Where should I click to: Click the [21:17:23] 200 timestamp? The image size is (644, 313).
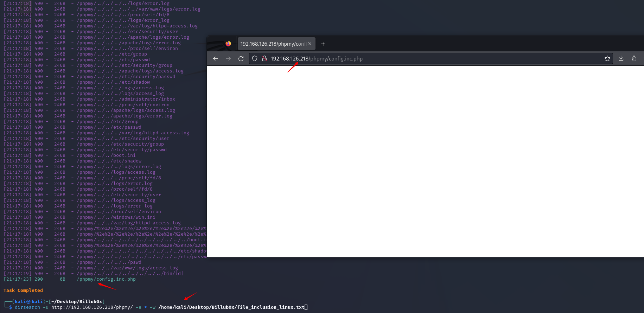[23, 279]
